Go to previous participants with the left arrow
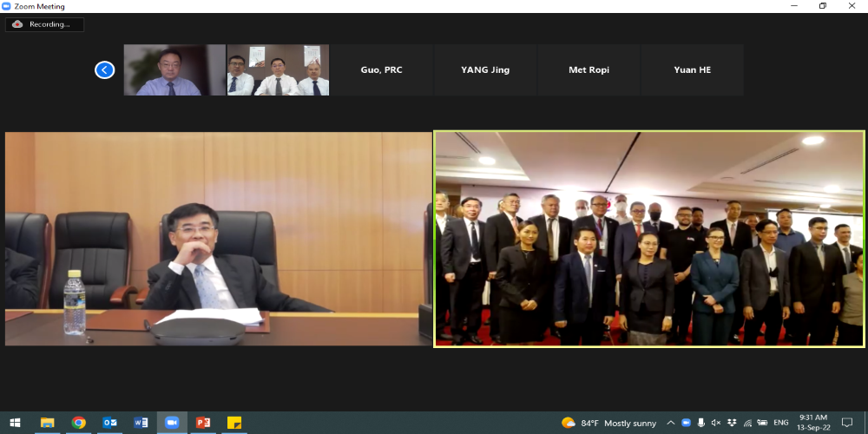 (105, 70)
